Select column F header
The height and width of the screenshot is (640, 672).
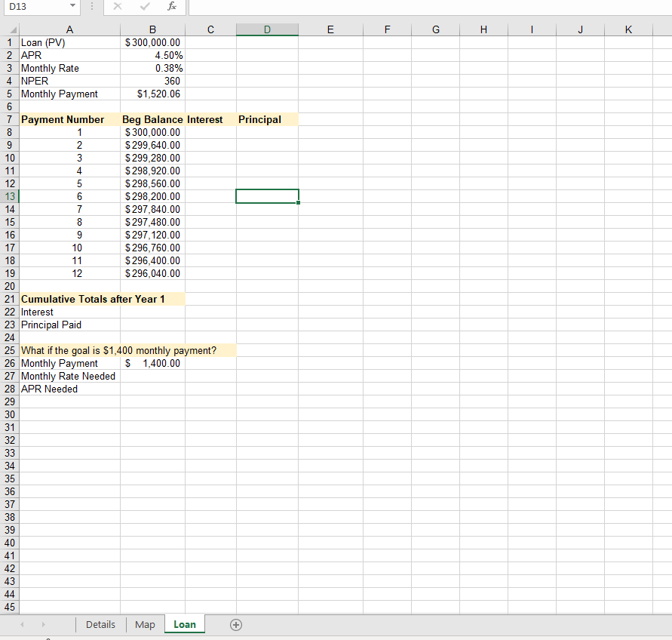[x=387, y=29]
